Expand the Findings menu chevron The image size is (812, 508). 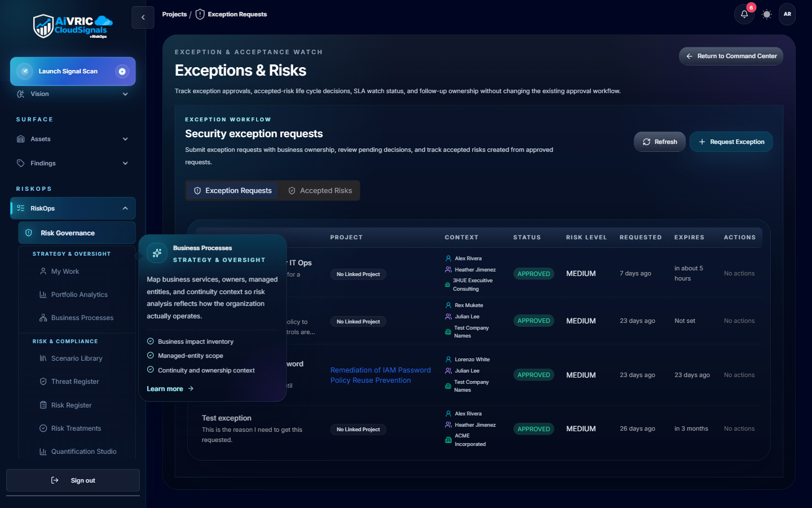tap(125, 163)
